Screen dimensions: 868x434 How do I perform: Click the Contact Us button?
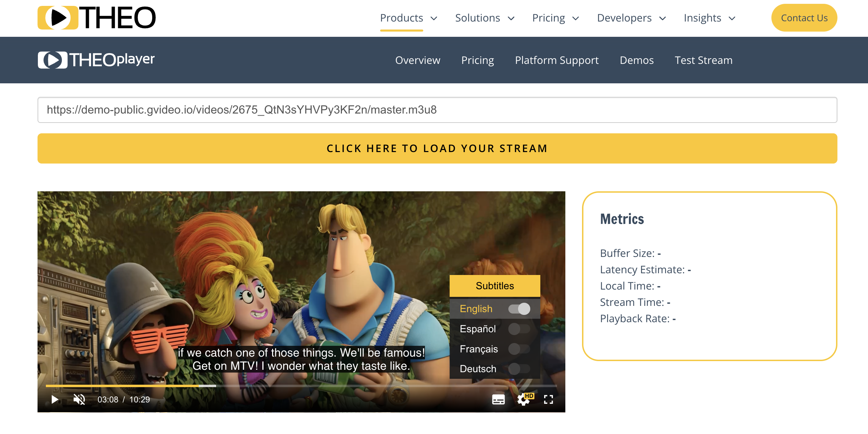click(x=804, y=18)
